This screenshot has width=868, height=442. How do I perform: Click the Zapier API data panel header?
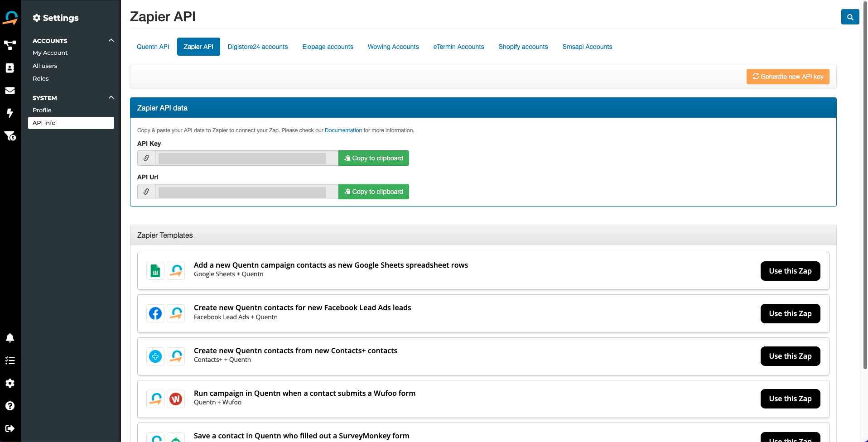483,108
